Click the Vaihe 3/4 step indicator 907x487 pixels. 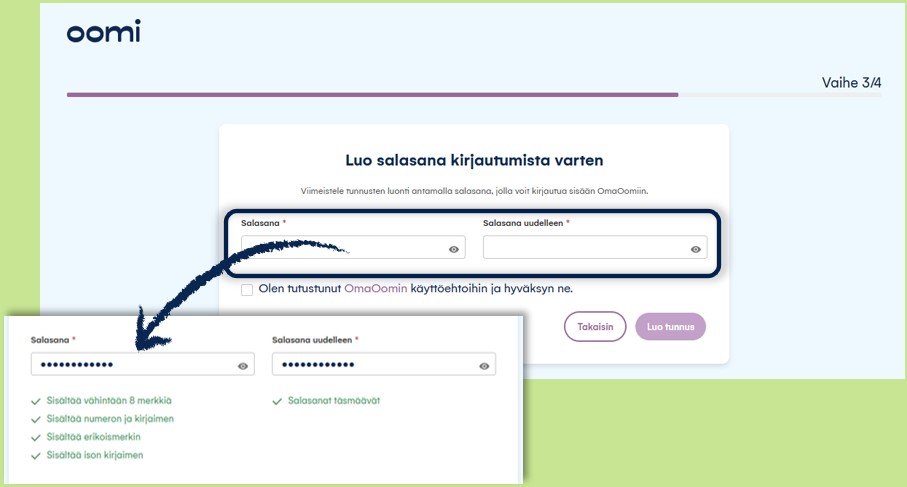(851, 82)
